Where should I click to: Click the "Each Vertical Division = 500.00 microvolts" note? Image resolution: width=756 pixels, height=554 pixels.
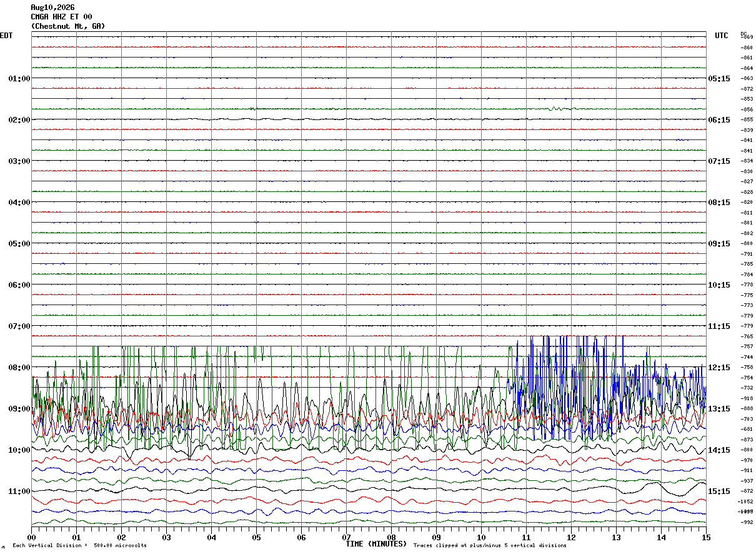tap(79, 546)
